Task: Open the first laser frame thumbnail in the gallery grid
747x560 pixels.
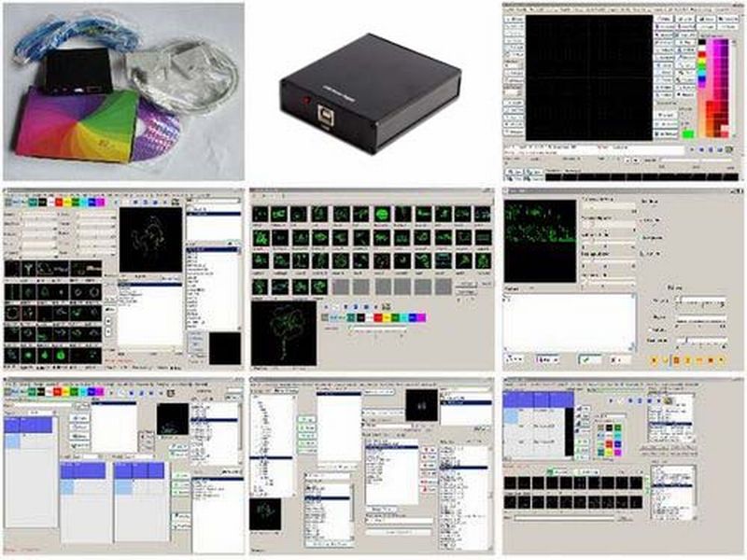Action: pos(261,215)
